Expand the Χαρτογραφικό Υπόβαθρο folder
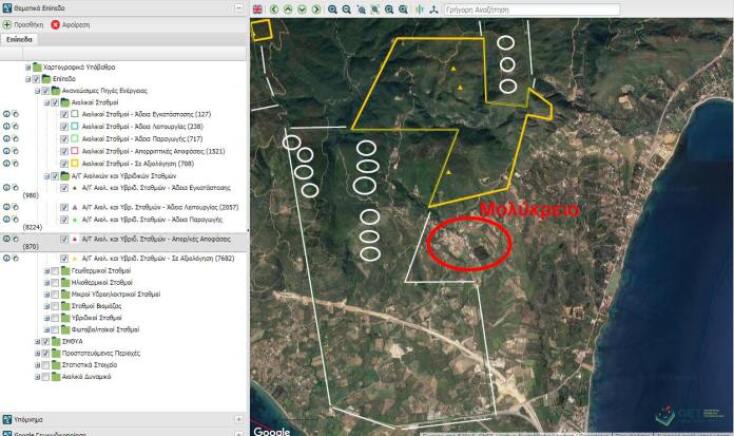 pyautogui.click(x=28, y=66)
